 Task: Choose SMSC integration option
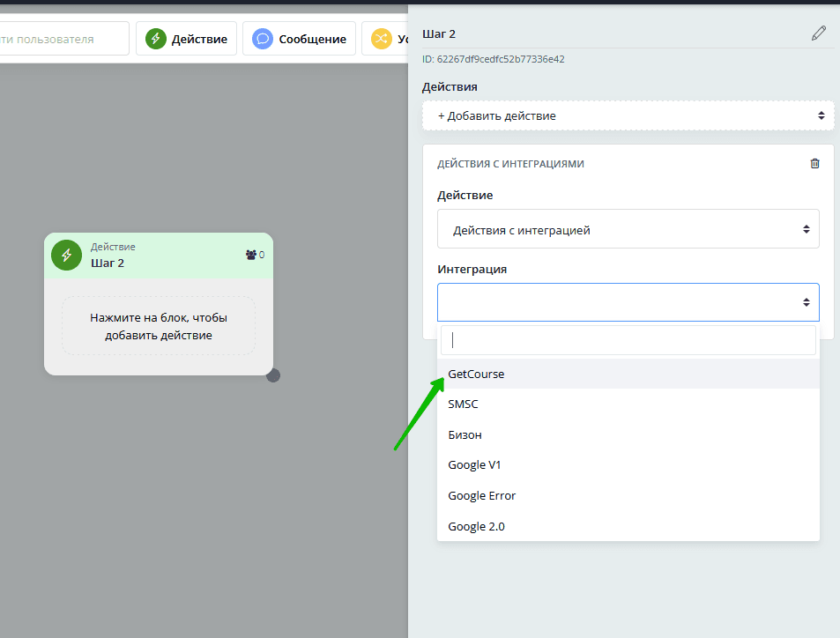pos(464,404)
